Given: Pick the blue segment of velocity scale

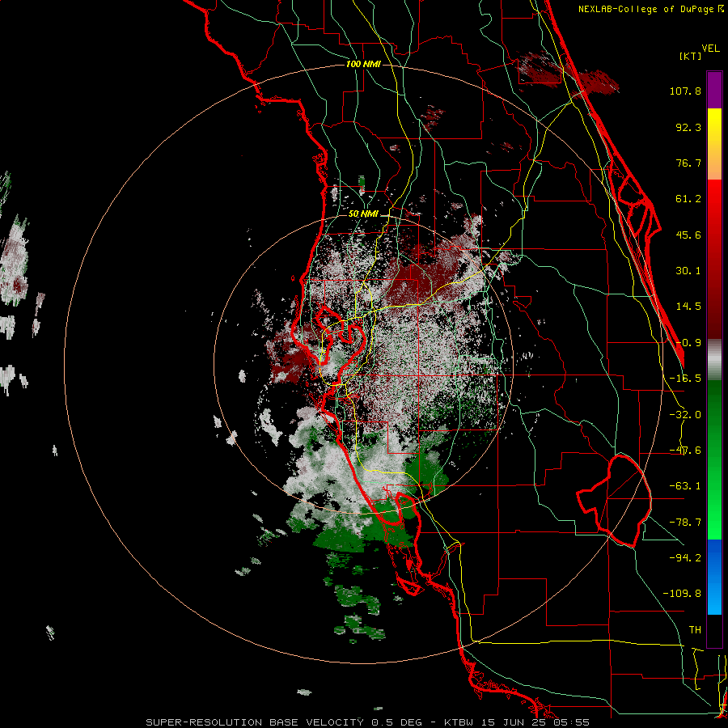Looking at the screenshot, I should (x=714, y=577).
